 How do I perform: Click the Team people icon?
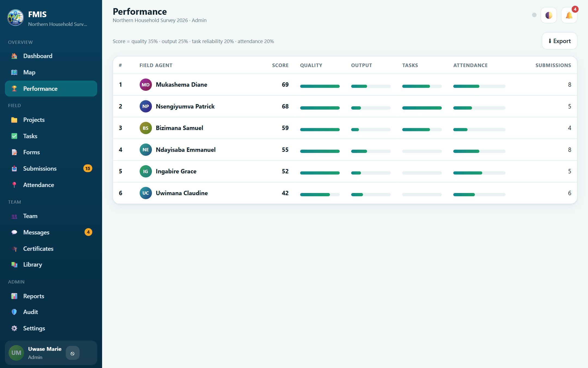point(14,216)
